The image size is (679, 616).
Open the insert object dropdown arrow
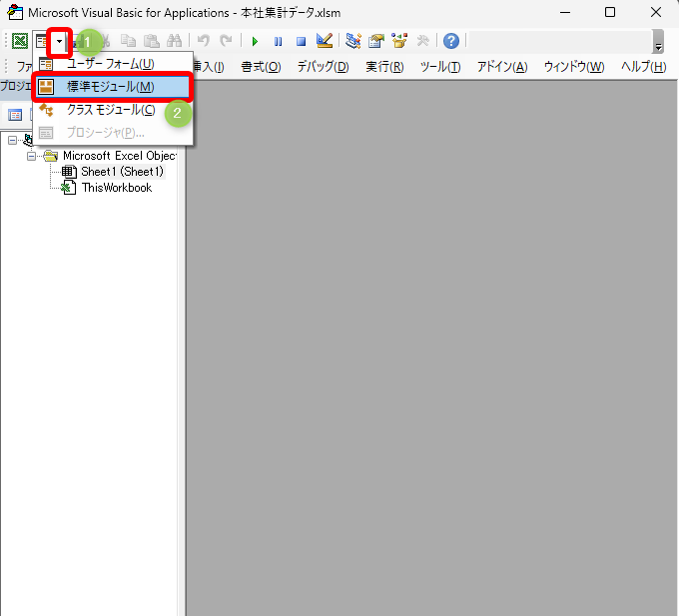pyautogui.click(x=60, y=41)
